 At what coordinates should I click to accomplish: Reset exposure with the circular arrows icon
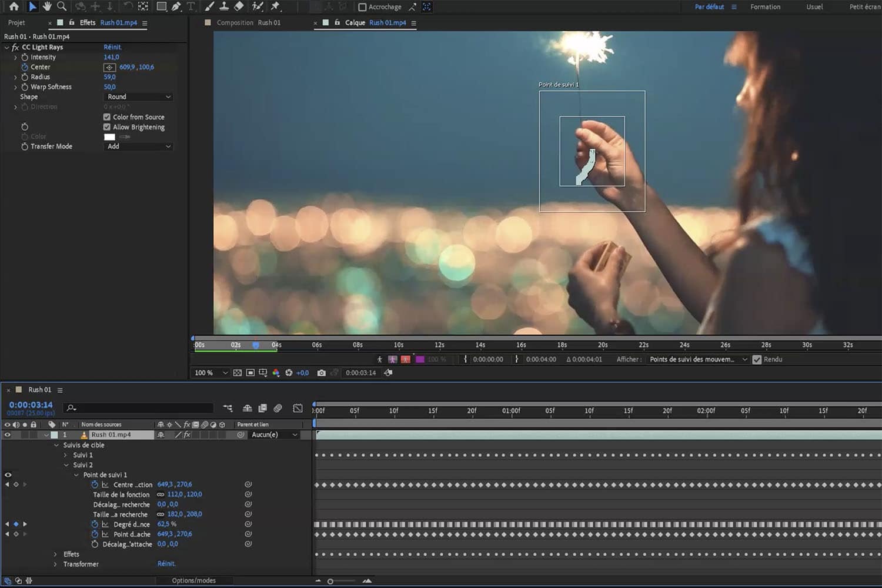(289, 373)
